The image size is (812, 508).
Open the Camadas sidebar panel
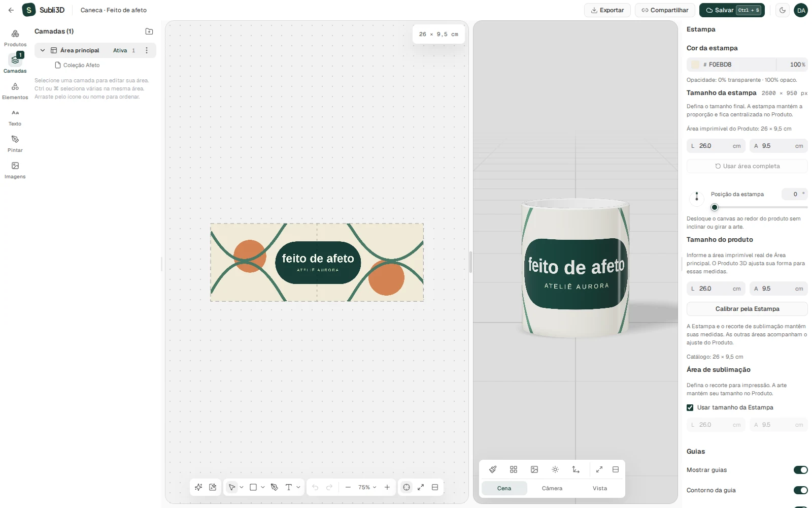pyautogui.click(x=15, y=65)
